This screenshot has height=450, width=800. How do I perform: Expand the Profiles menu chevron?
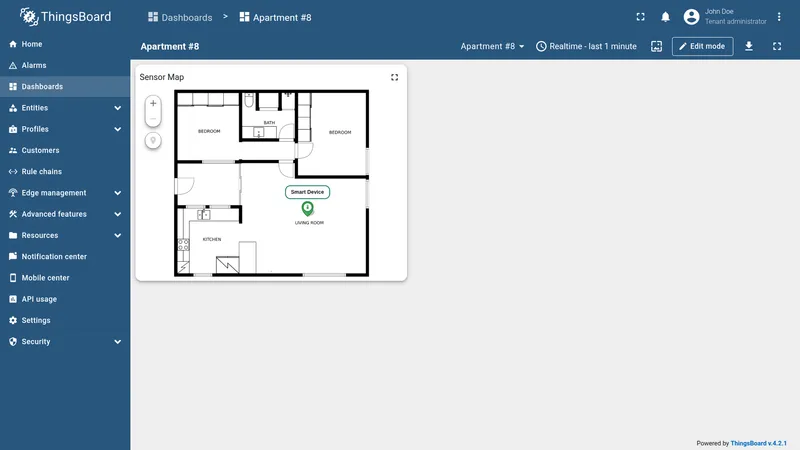(118, 130)
